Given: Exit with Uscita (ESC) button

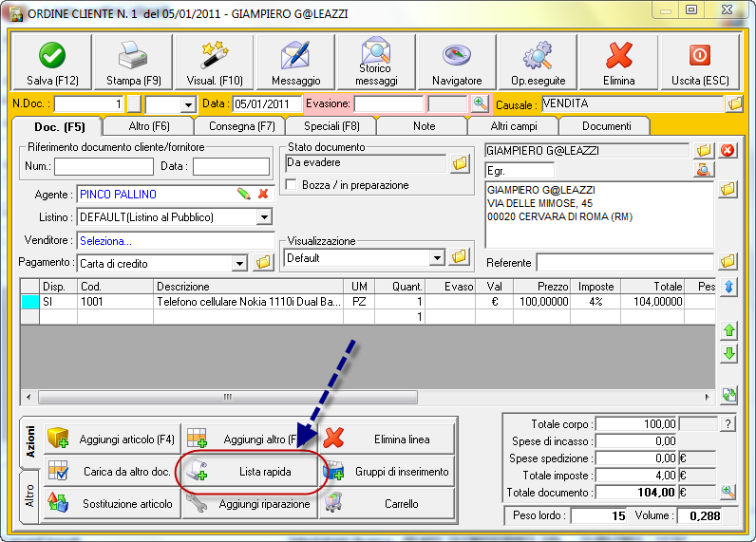Looking at the screenshot, I should tap(700, 63).
